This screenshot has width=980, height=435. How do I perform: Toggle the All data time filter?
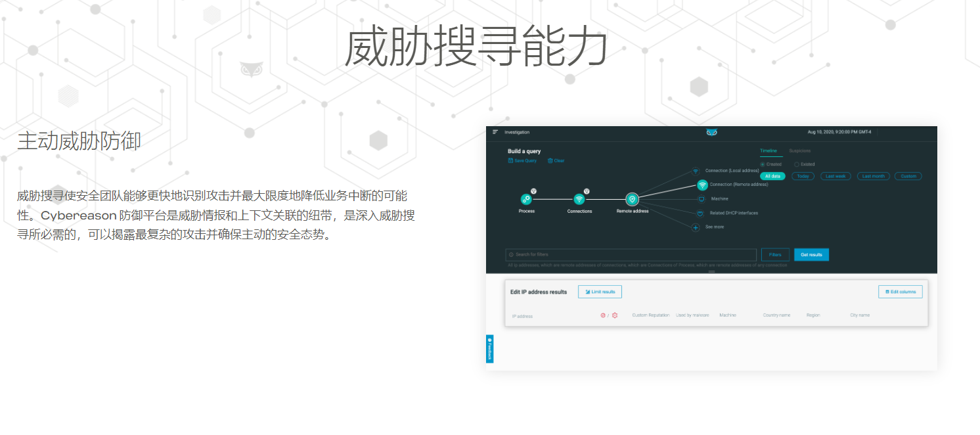tap(773, 176)
